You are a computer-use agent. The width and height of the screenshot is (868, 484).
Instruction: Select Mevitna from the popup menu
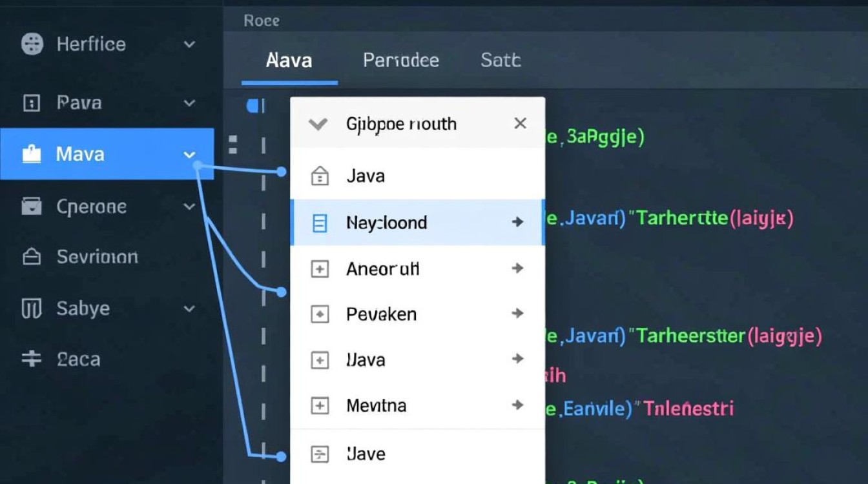point(377,405)
